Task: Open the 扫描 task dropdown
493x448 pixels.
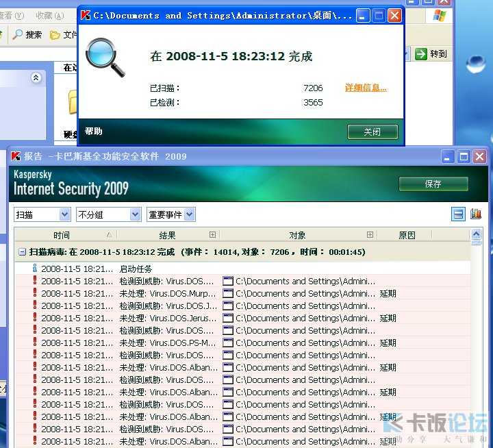Action: pyautogui.click(x=42, y=214)
